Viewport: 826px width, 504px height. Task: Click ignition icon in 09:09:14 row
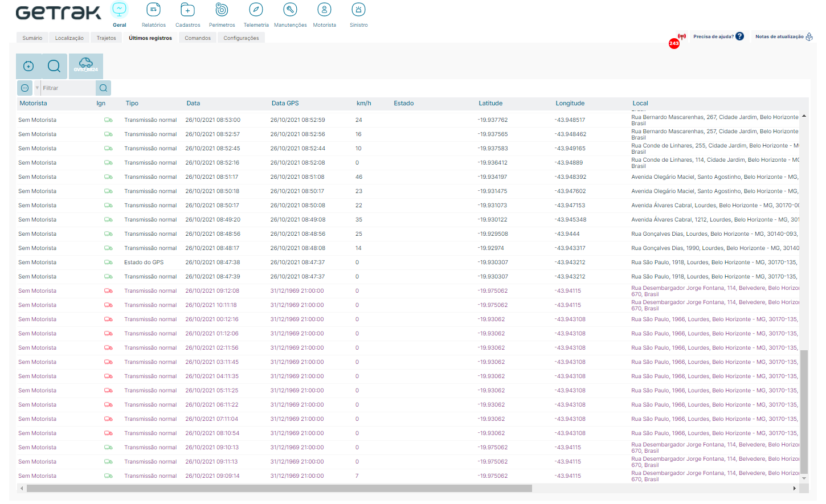[x=108, y=476]
